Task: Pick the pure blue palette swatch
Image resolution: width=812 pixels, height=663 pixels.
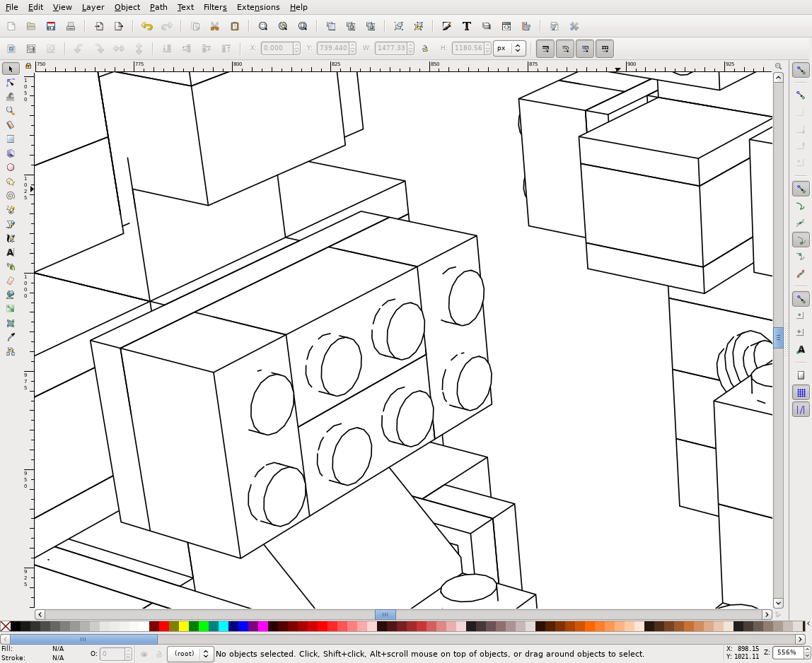Action: (x=243, y=626)
